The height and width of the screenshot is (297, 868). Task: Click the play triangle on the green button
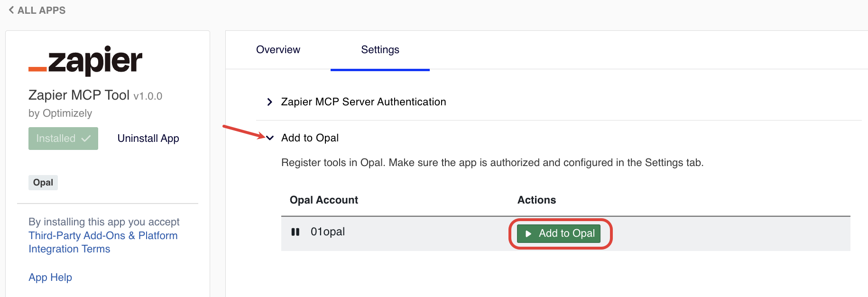(528, 234)
